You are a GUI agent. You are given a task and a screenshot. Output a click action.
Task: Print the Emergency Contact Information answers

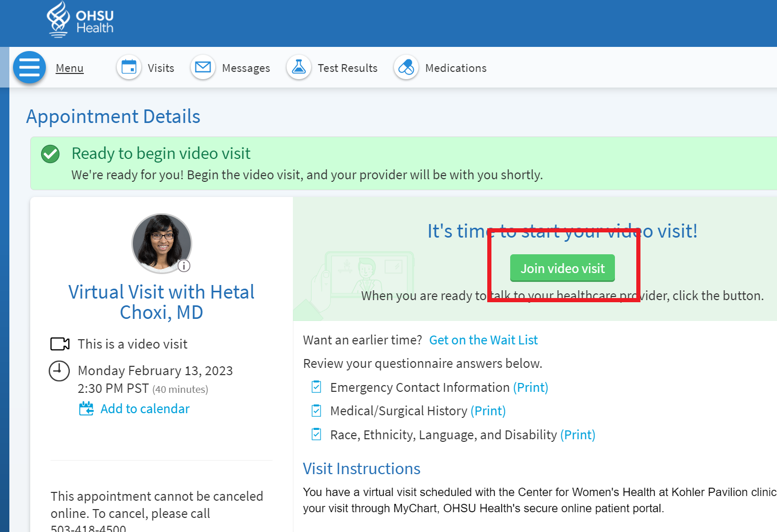point(531,388)
